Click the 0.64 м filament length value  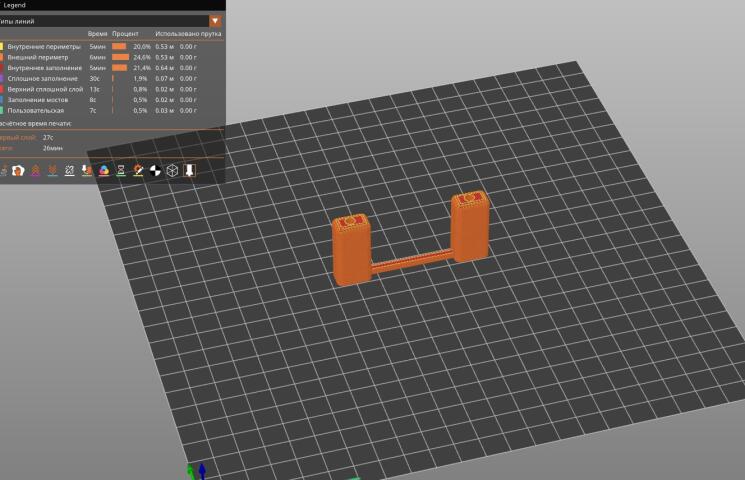(164, 68)
